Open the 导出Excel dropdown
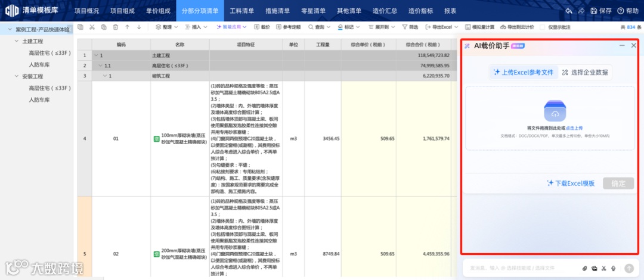644x280 pixels. pyautogui.click(x=441, y=27)
